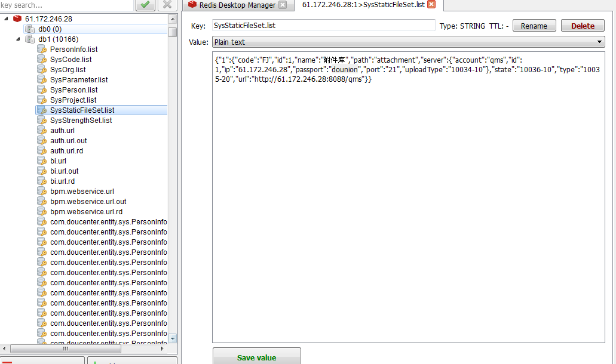Click key icon beside bpm.webservice.url.out
Viewport: 616px width, 364px height.
tap(42, 202)
